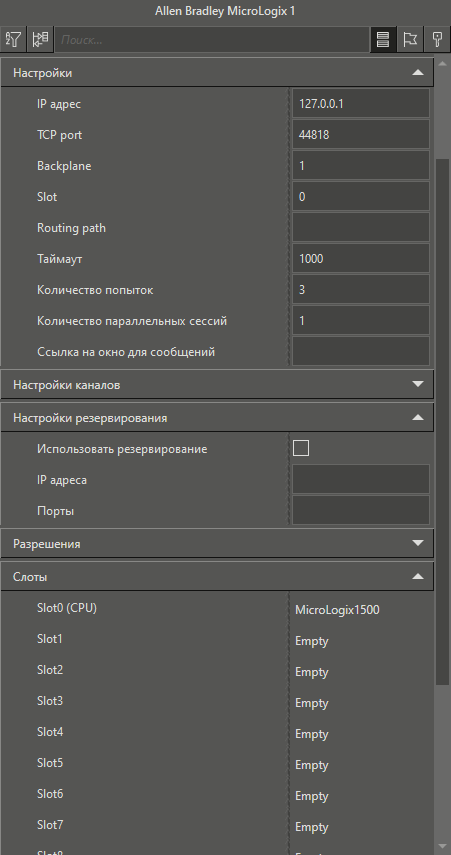Click the Поиск search field

tap(212, 40)
